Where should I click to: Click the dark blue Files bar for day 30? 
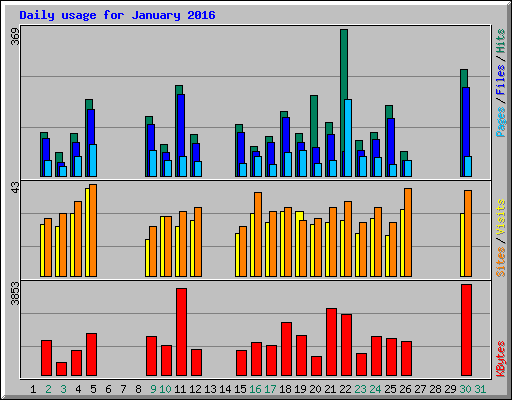click(466, 122)
